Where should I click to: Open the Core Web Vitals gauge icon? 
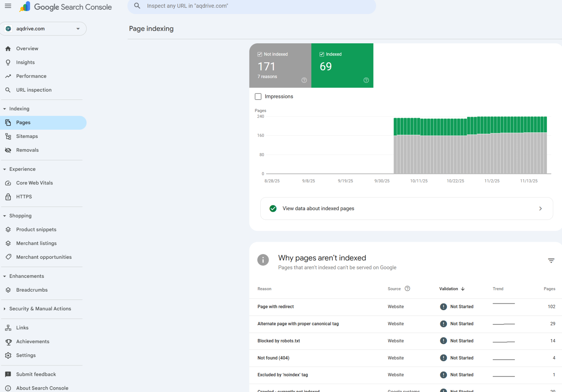pos(8,183)
